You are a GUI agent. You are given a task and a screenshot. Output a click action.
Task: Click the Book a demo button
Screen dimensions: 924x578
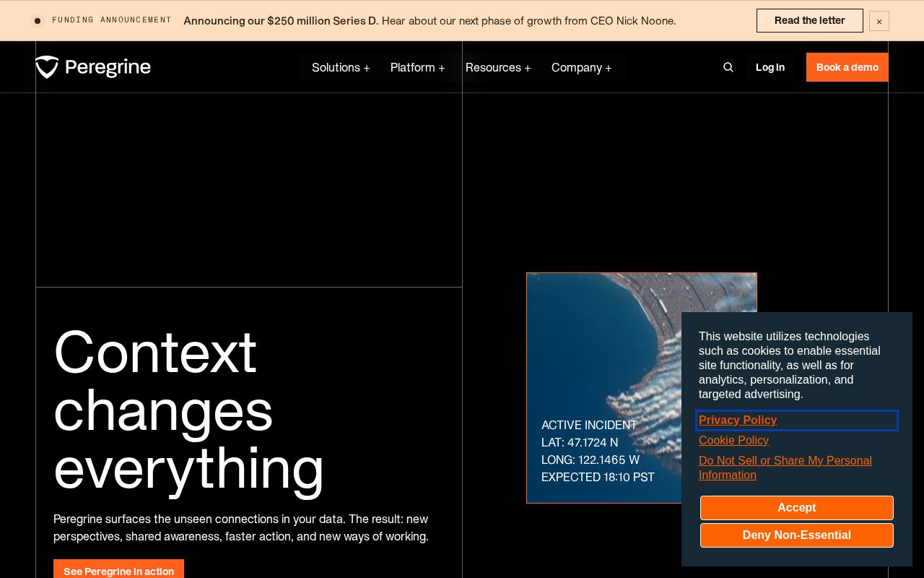(x=847, y=67)
